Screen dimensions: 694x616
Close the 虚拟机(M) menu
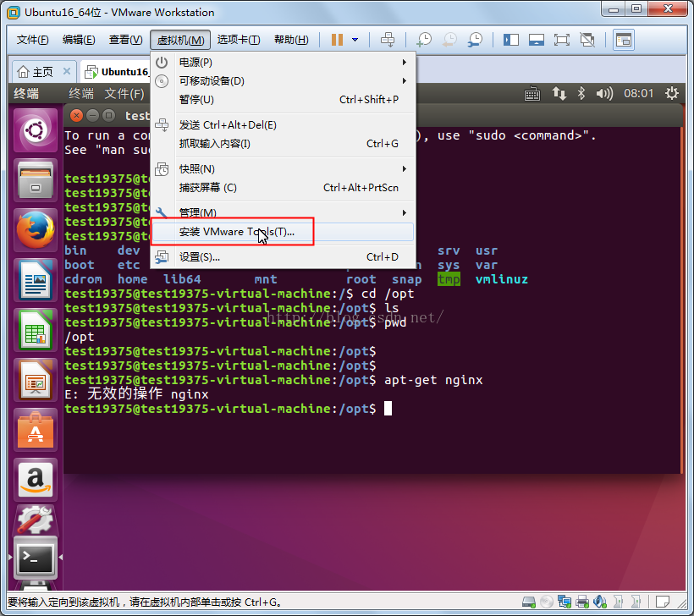(x=180, y=40)
